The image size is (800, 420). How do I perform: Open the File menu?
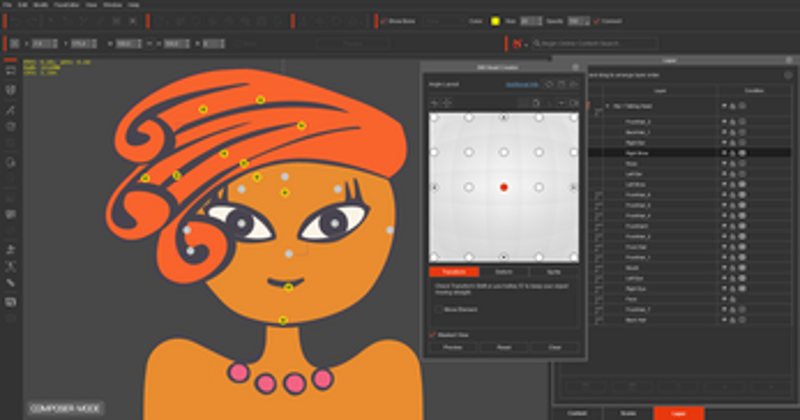[7, 5]
